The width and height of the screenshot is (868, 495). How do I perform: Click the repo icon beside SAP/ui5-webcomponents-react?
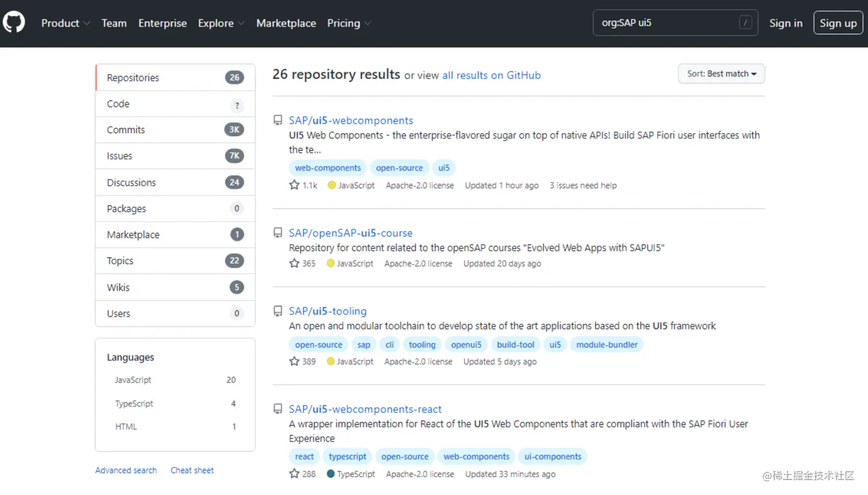(x=278, y=409)
